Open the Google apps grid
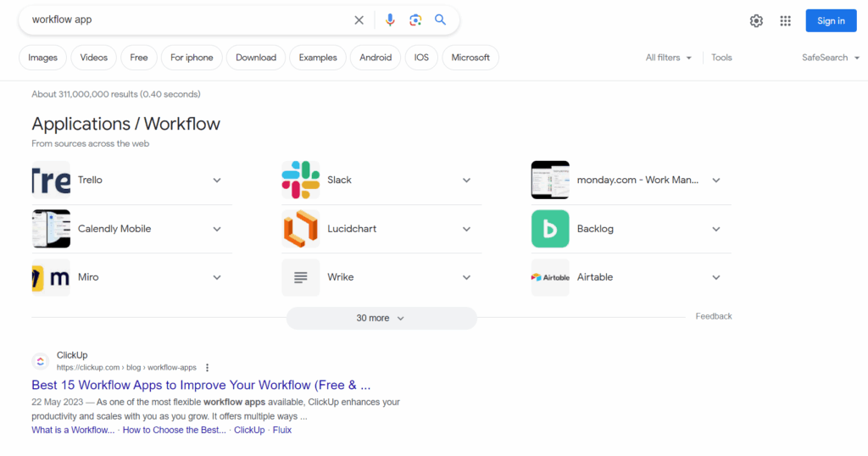This screenshot has height=456, width=868. point(786,21)
